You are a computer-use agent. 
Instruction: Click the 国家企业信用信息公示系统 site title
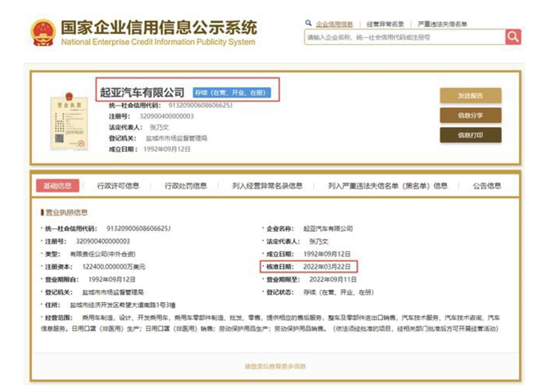[159, 28]
